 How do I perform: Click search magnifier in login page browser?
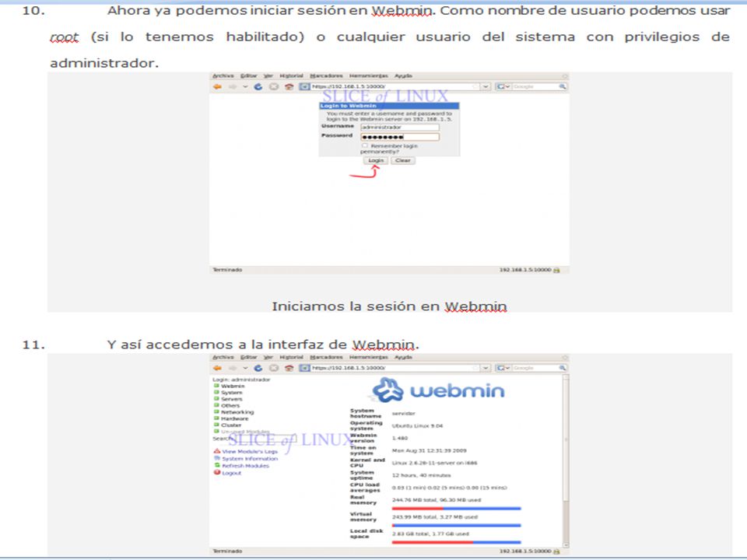tap(563, 86)
